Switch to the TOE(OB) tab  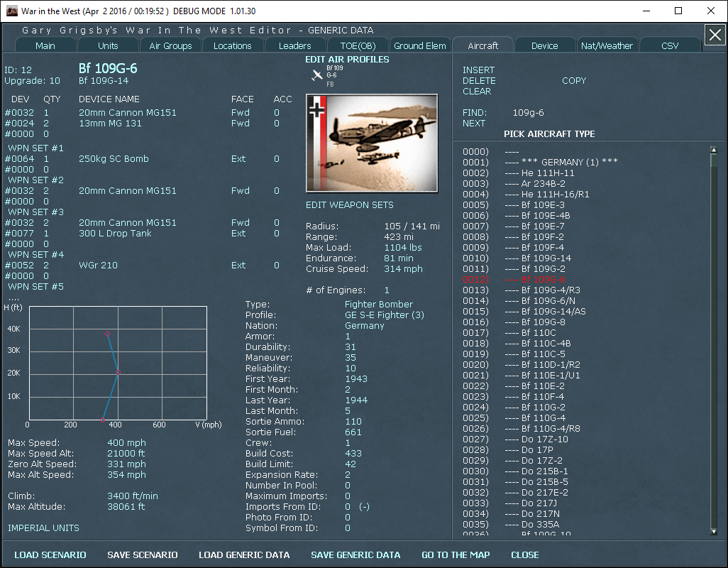tap(358, 45)
